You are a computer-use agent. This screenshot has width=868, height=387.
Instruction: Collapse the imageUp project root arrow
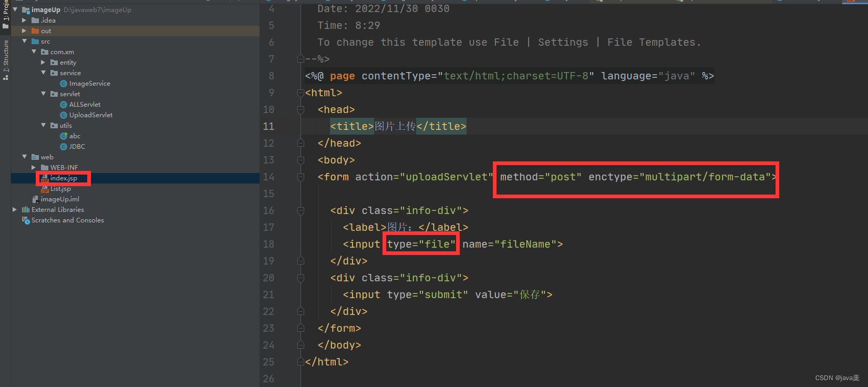point(15,9)
